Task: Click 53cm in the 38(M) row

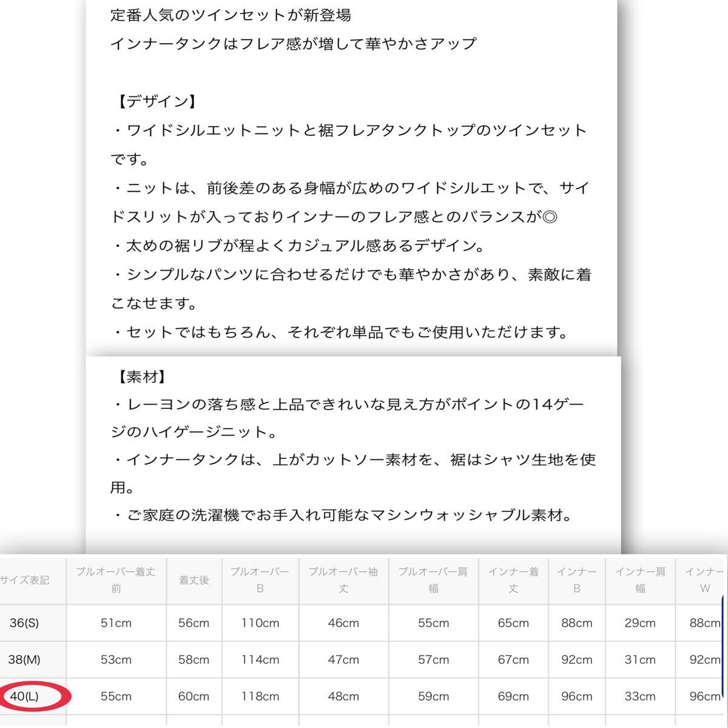Action: point(116,659)
